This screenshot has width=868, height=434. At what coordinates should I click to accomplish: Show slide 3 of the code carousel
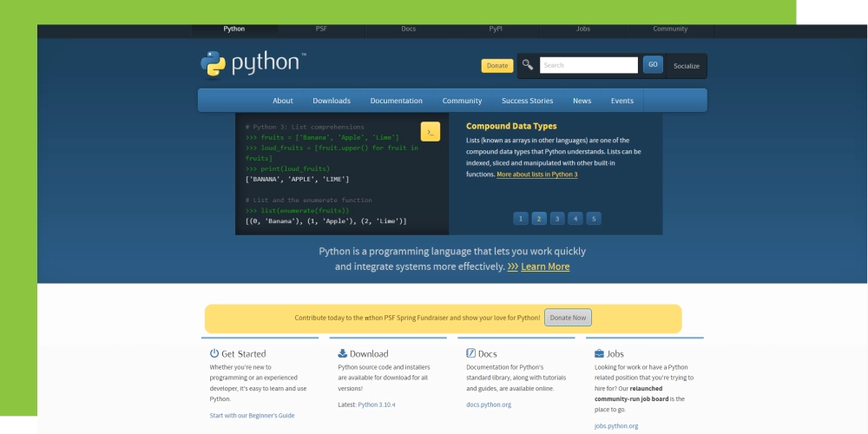(x=557, y=219)
